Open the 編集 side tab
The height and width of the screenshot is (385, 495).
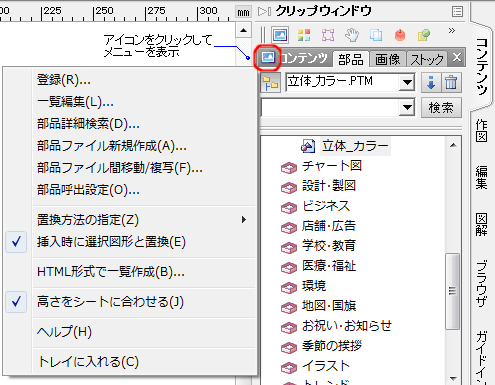(x=481, y=177)
